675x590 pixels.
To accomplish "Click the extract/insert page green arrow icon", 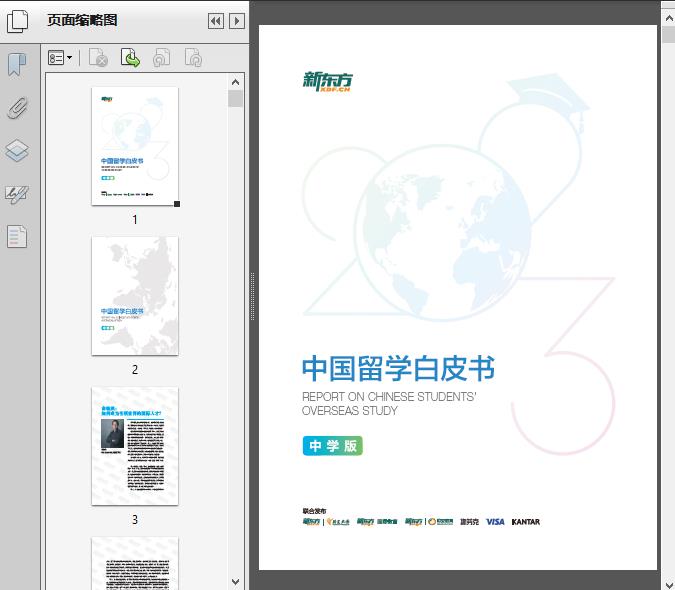I will [130, 58].
